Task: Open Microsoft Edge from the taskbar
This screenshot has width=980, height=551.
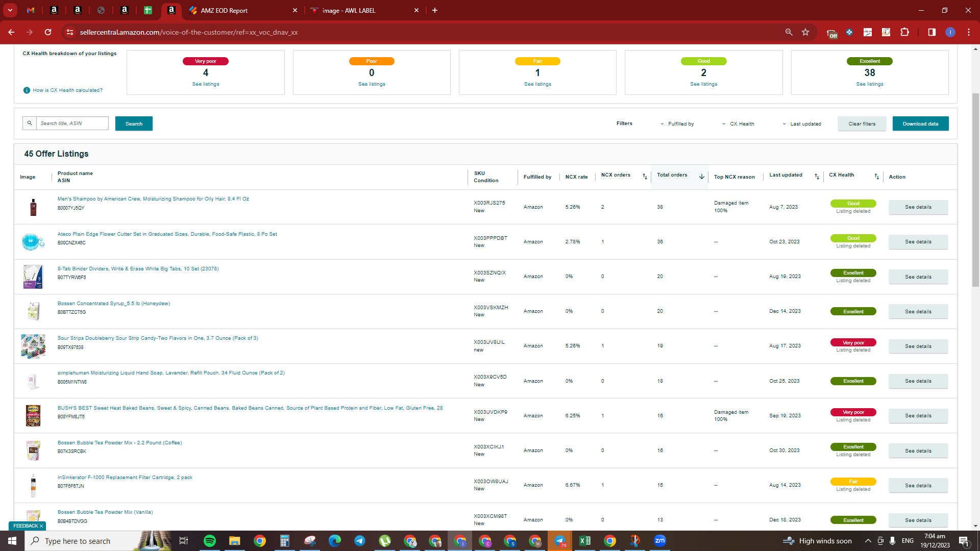Action: pos(335,541)
